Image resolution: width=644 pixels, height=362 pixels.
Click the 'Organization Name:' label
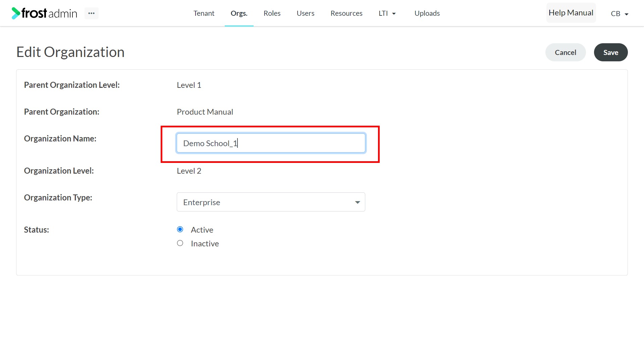click(x=60, y=139)
